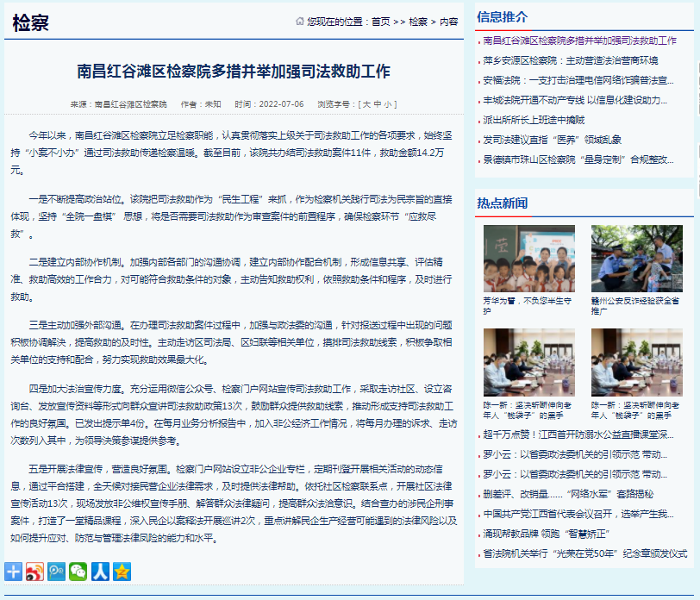This screenshot has height=600, width=700.
Task: Open 涌现帮教品牌 领跑“智慧矫正” link
Action: 546,534
